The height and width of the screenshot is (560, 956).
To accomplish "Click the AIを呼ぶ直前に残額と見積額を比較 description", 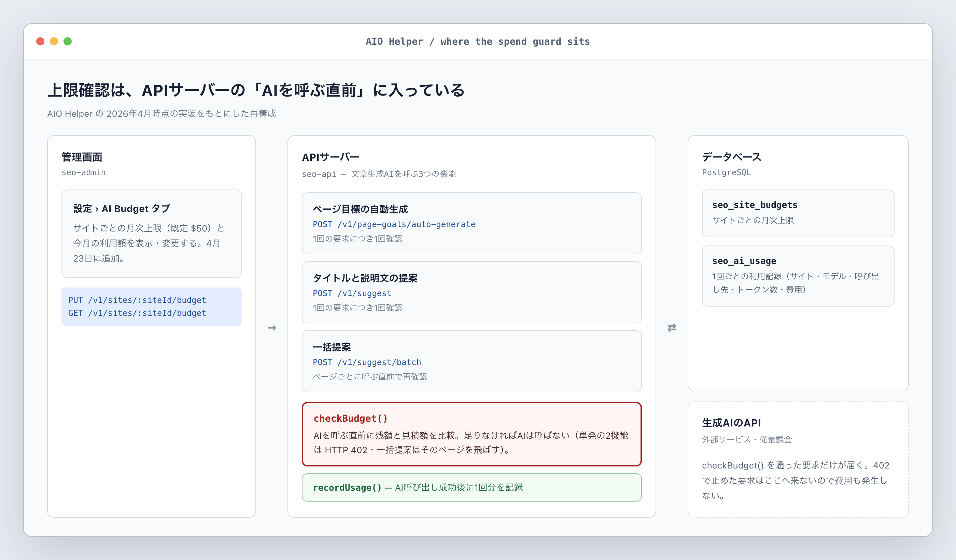I will click(x=471, y=443).
